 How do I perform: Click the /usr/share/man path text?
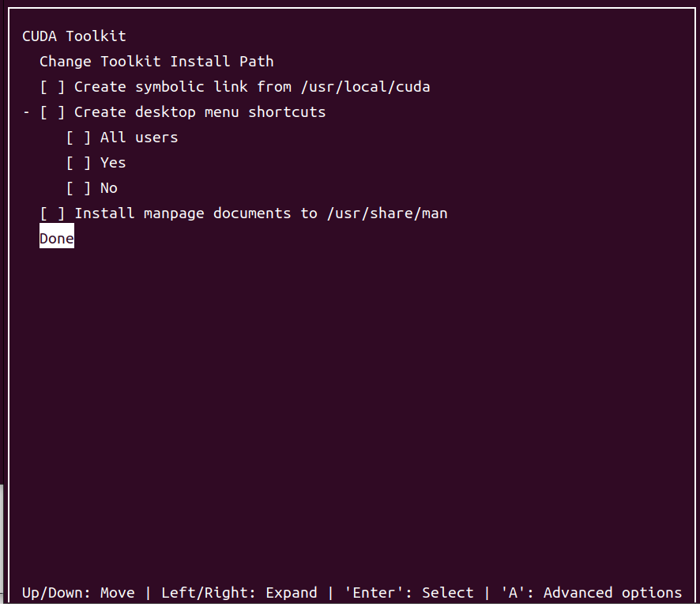[387, 213]
